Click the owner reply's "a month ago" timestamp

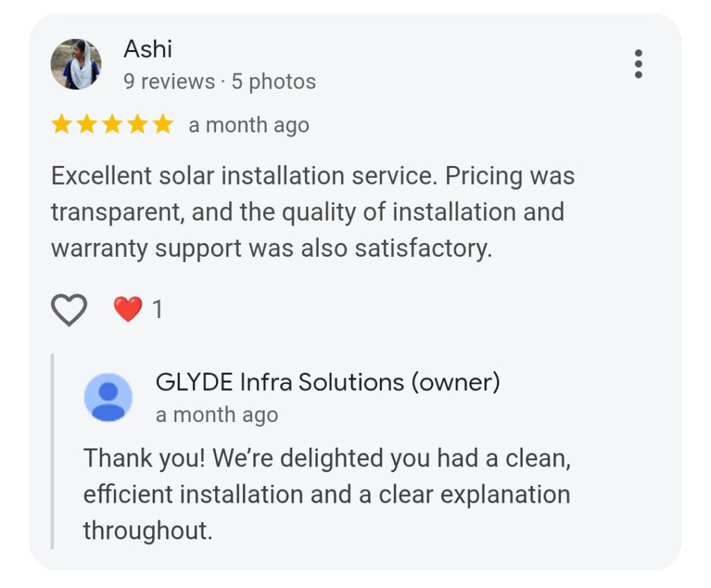coord(217,415)
